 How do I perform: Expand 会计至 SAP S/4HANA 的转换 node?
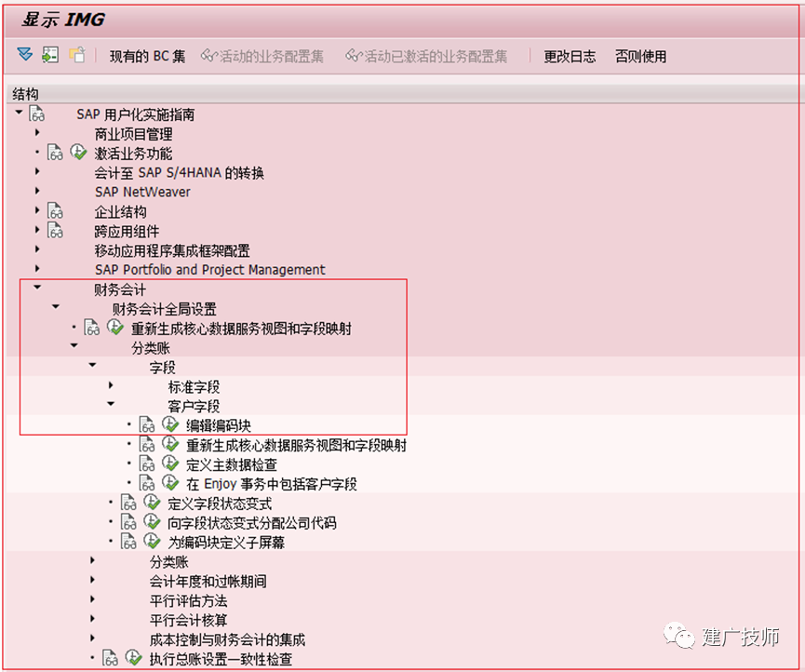pos(37,171)
